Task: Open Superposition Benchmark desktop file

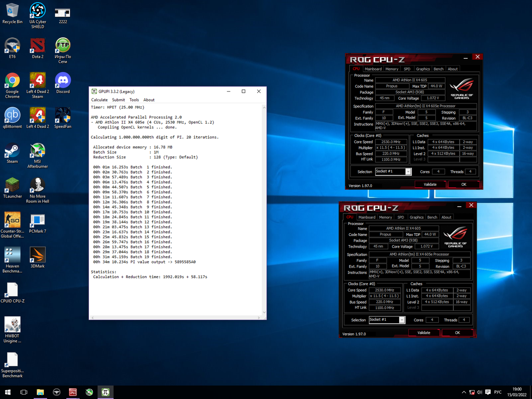Action: 12,365
